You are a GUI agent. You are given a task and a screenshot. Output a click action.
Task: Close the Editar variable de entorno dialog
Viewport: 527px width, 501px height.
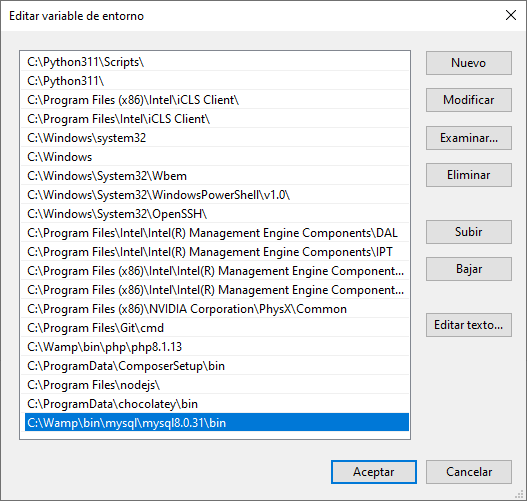[511, 15]
